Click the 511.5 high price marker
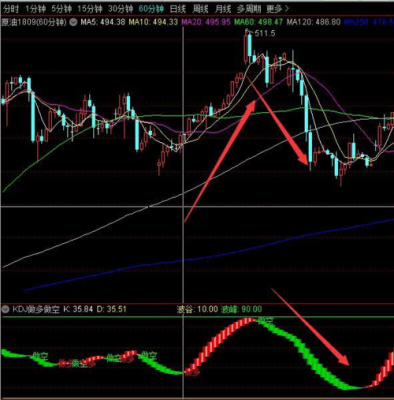This screenshot has height=400, width=394. click(x=265, y=33)
